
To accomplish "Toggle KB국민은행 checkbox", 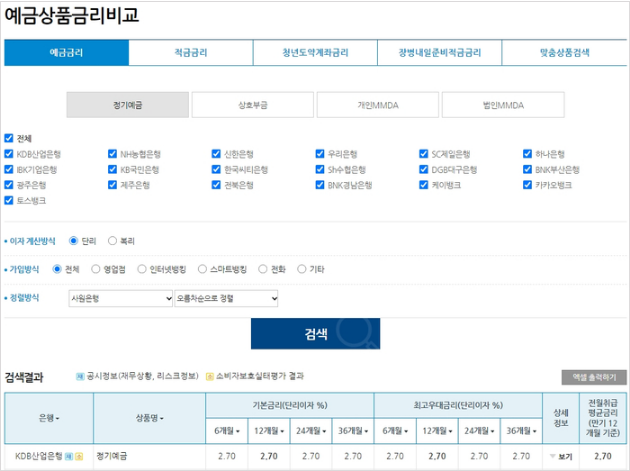I will (112, 169).
